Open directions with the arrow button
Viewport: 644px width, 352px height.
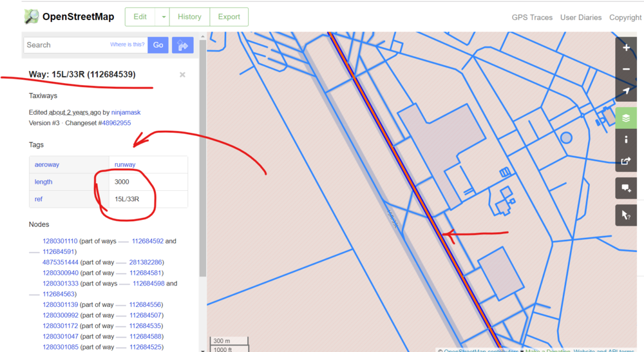pos(183,45)
